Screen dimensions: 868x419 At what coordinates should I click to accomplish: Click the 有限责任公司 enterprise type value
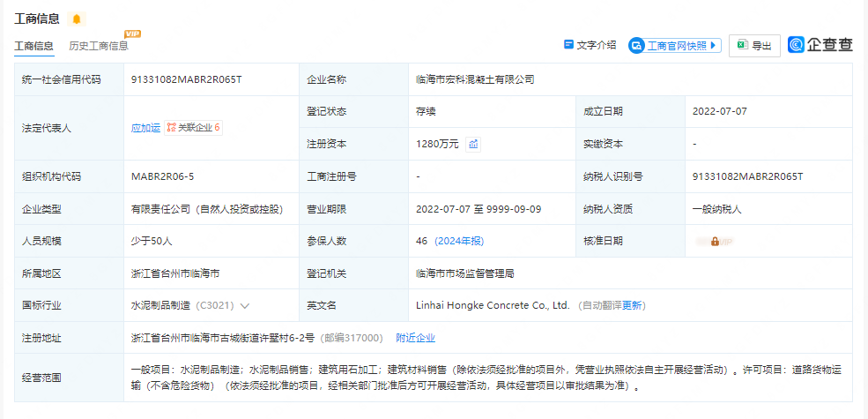click(x=207, y=210)
